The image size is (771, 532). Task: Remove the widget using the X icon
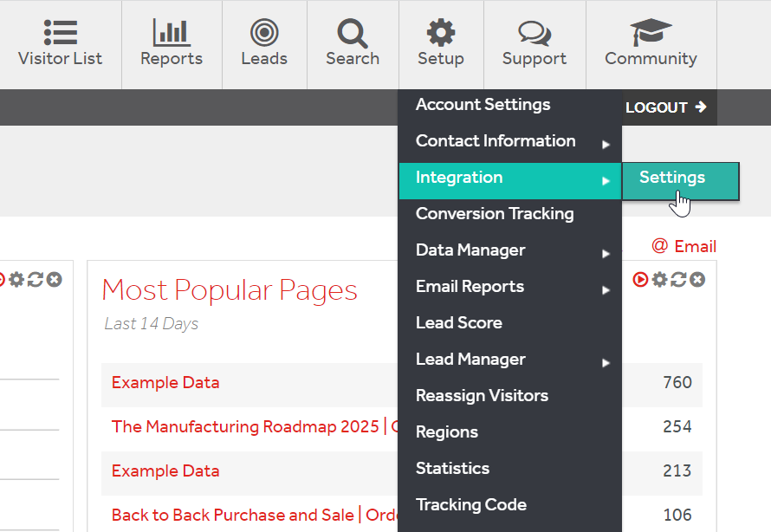point(696,280)
